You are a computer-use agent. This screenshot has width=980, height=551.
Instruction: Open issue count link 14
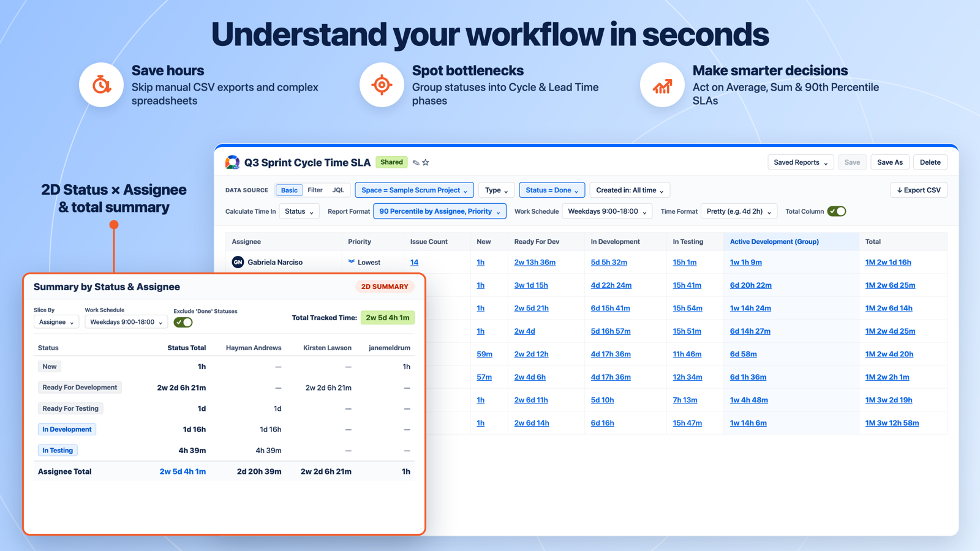[x=414, y=262]
